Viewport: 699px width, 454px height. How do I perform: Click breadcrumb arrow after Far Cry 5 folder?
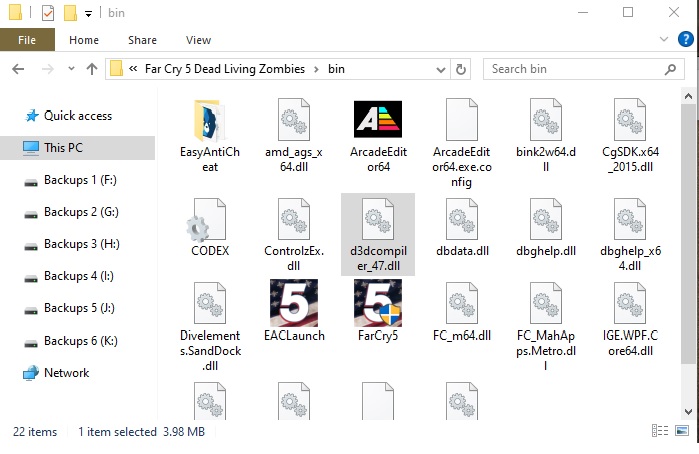click(x=316, y=69)
